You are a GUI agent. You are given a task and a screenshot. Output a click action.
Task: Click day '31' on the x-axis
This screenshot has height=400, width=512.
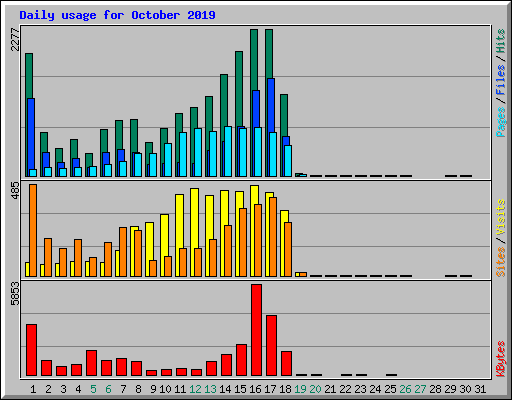click(x=480, y=389)
